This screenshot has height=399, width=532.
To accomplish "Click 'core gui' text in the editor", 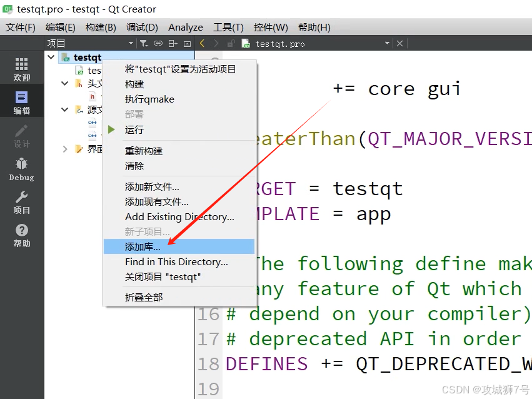I will (414, 89).
